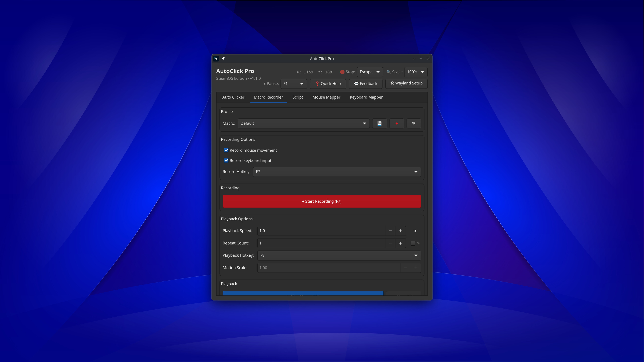Go to the Mouse Mapper tab
Viewport: 644px width, 362px height.
pyautogui.click(x=326, y=97)
